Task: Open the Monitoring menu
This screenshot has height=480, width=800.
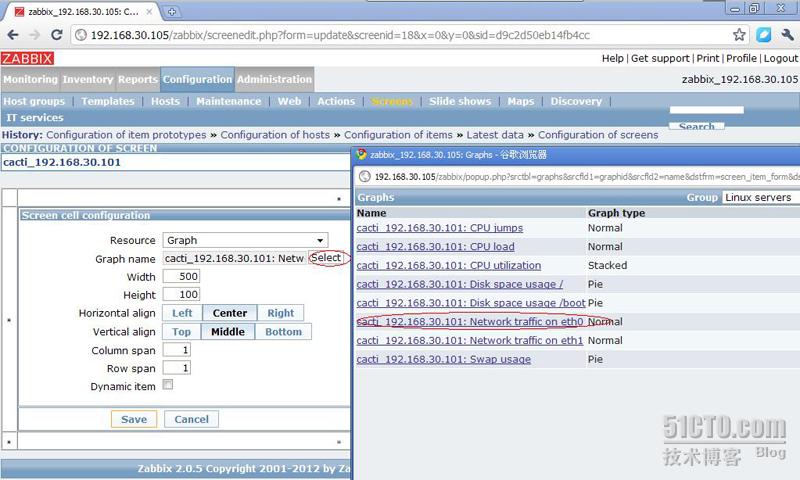Action: tap(31, 80)
